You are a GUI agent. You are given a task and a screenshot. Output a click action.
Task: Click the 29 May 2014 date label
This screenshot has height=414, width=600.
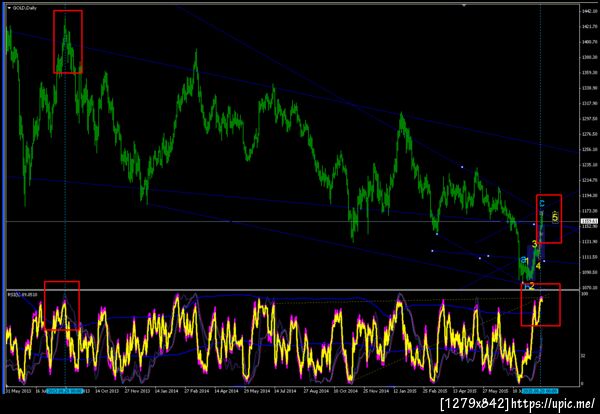pos(255,391)
